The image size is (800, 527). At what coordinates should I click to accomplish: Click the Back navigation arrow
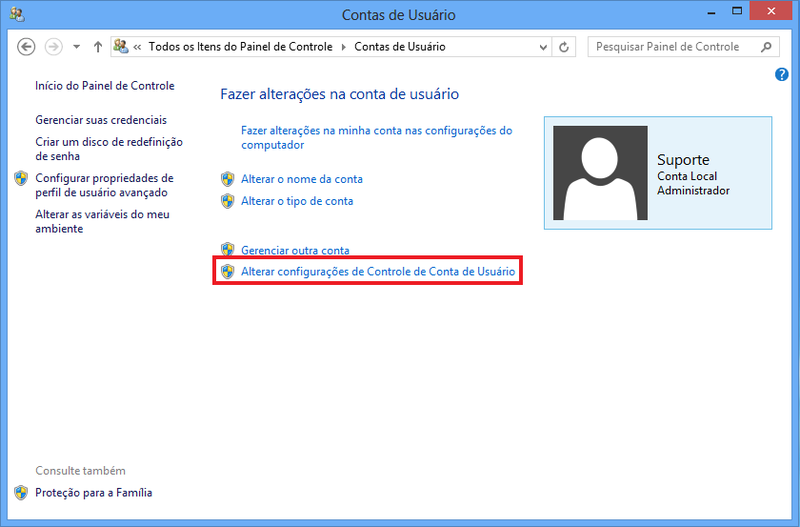tap(27, 47)
